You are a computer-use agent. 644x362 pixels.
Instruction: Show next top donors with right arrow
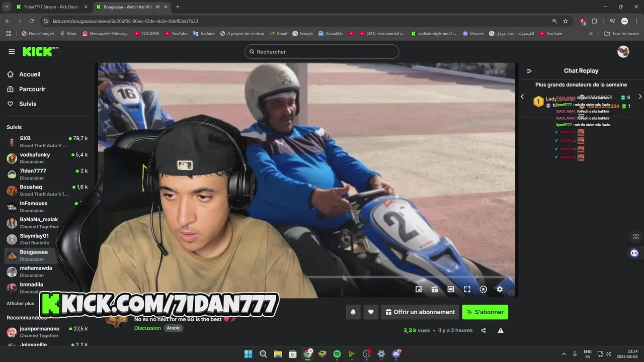(x=640, y=97)
